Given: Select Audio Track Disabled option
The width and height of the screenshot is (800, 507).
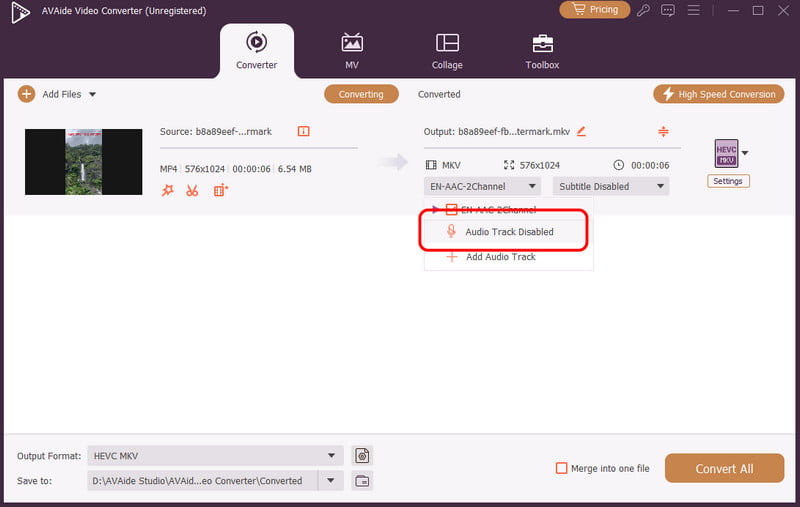Looking at the screenshot, I should pos(508,232).
